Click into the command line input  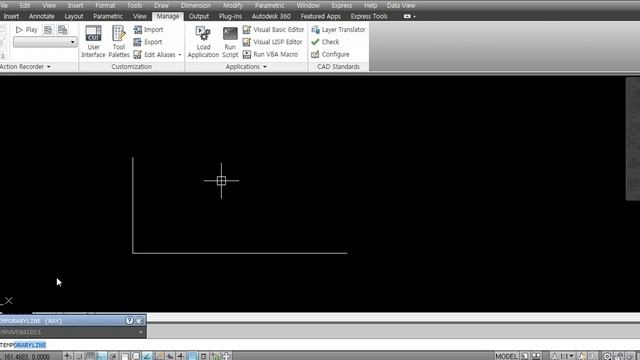320,345
